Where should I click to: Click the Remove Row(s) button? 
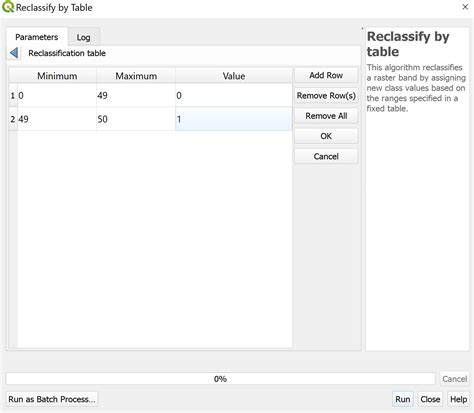pos(326,96)
